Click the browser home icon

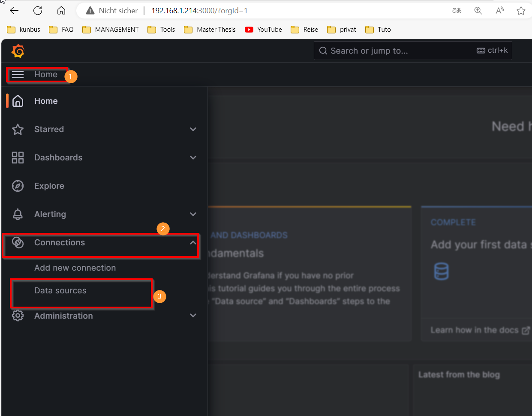click(61, 11)
